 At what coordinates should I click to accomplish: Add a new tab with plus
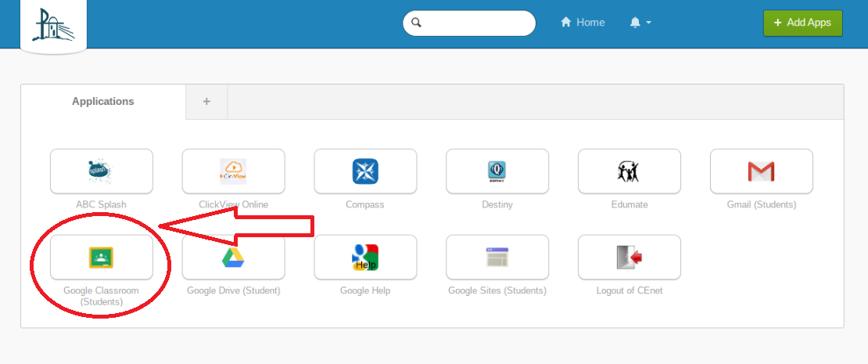click(206, 102)
